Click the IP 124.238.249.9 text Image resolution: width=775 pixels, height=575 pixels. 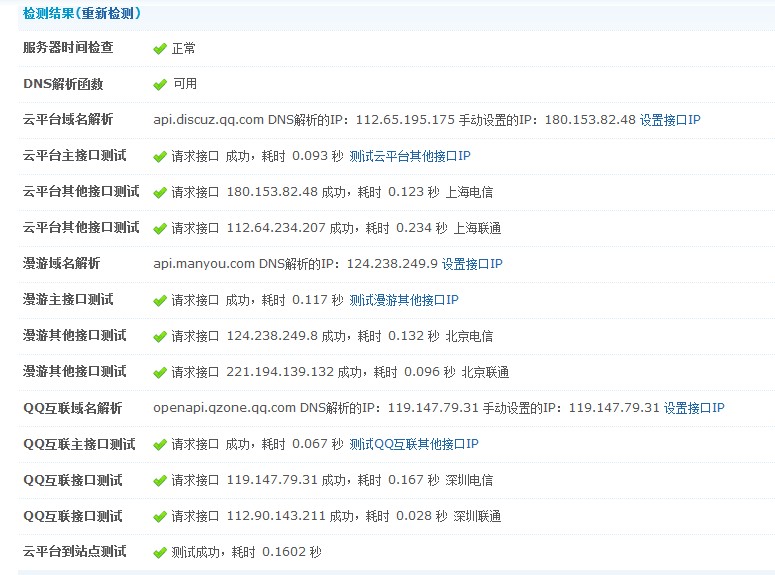click(392, 264)
